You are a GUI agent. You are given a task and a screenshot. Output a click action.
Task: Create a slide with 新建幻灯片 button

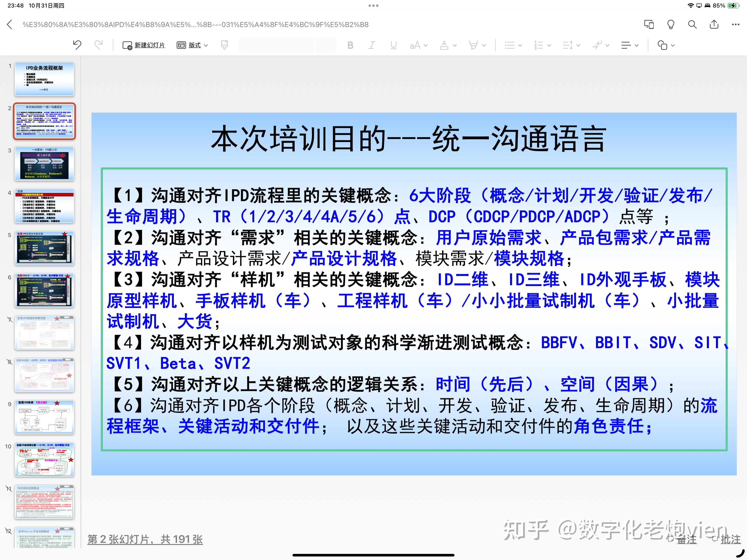pos(144,45)
